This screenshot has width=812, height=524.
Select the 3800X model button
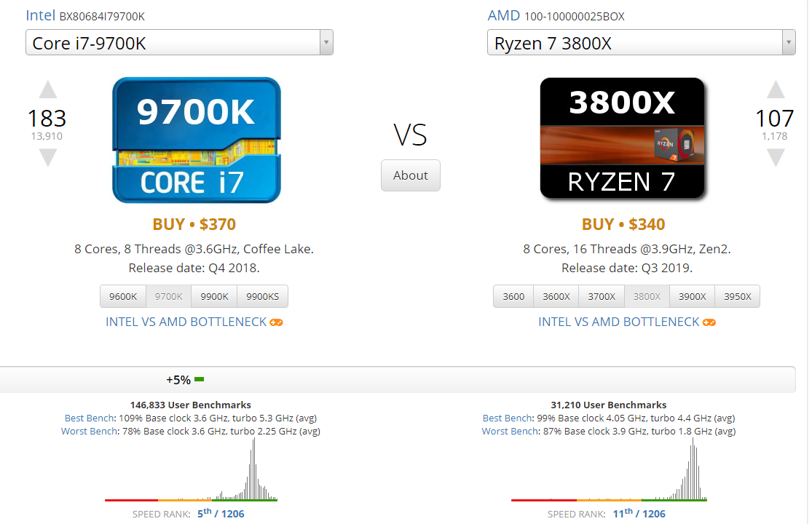pyautogui.click(x=647, y=296)
